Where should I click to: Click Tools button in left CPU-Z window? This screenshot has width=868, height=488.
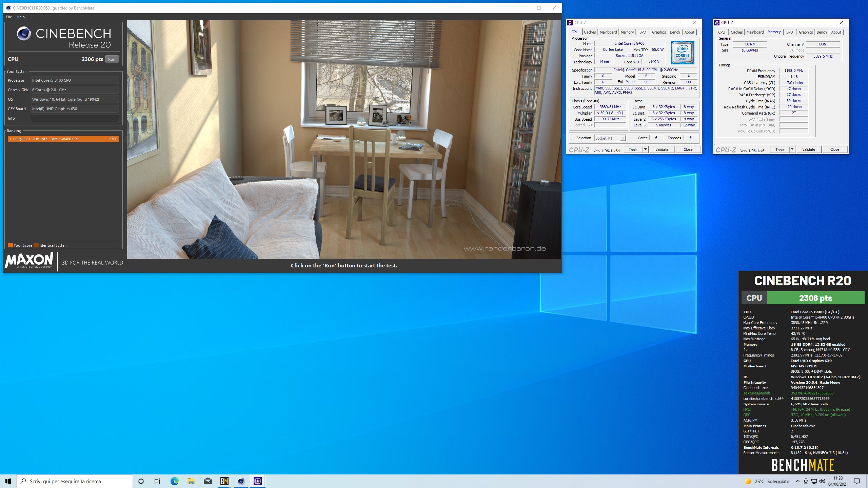(x=633, y=149)
